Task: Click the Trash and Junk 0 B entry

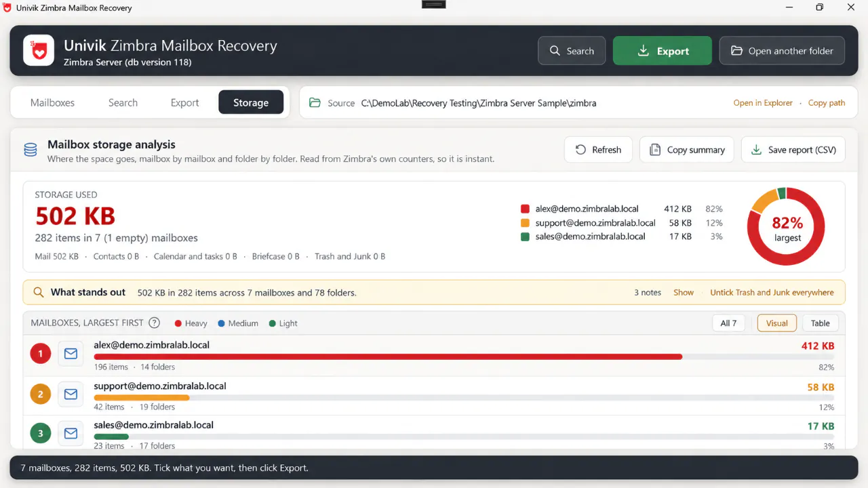Action: (x=350, y=257)
